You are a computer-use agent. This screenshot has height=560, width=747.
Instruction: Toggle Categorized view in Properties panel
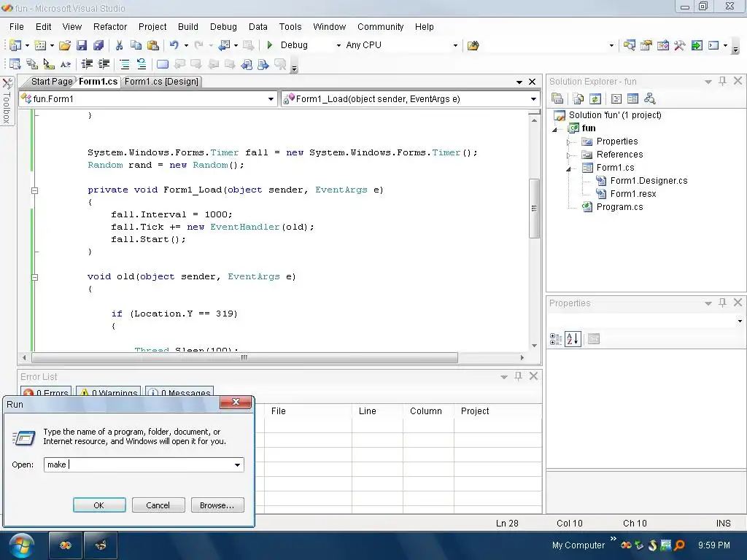click(x=555, y=339)
